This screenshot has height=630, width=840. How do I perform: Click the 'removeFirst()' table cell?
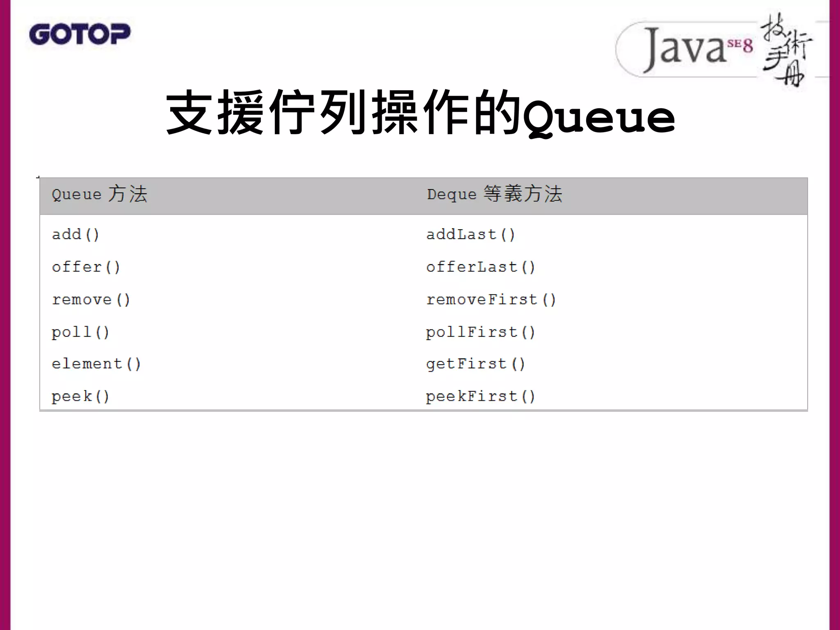(x=491, y=299)
